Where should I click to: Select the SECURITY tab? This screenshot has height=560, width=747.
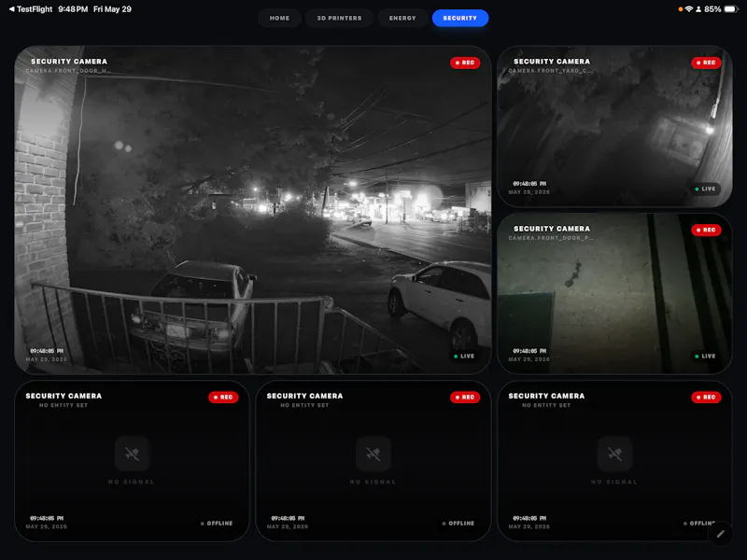pyautogui.click(x=460, y=18)
